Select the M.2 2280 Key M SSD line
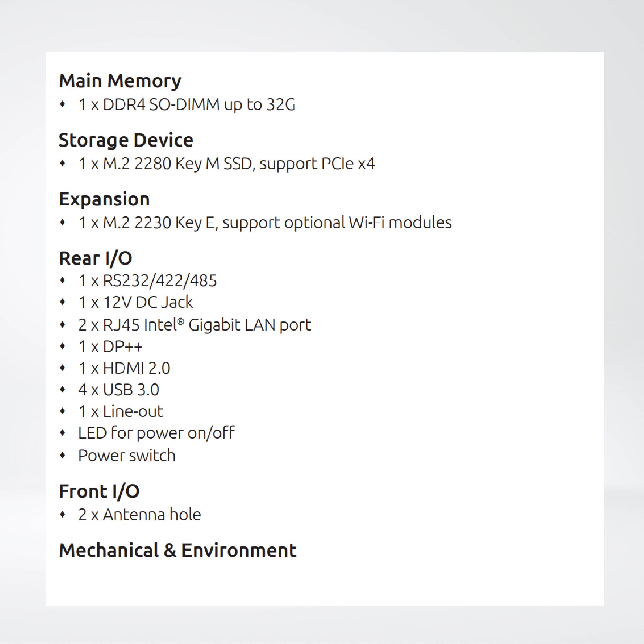644x644 pixels. tap(226, 164)
